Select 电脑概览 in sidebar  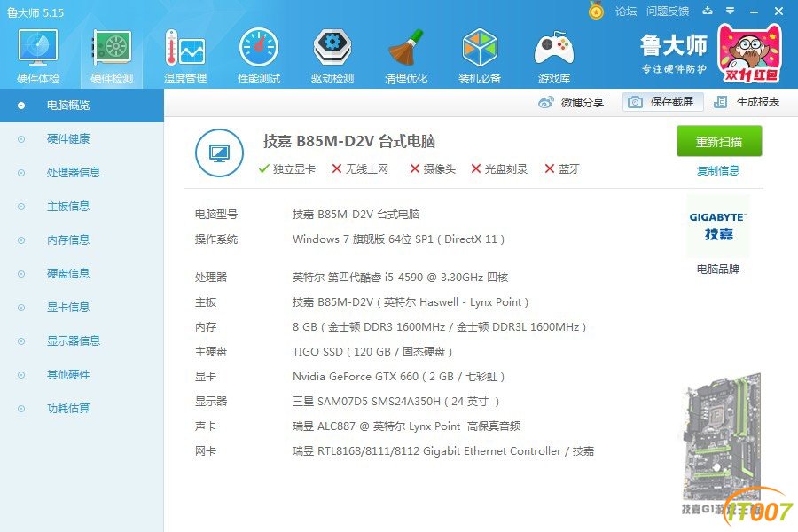tap(82, 106)
